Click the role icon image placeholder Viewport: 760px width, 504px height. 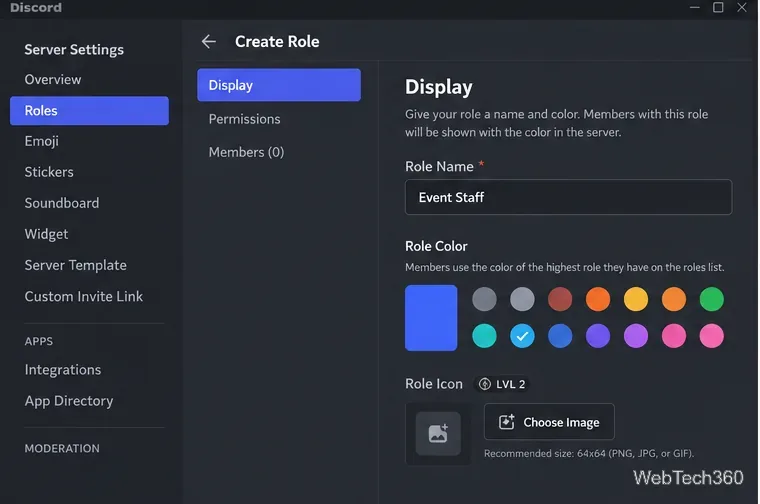coord(438,434)
